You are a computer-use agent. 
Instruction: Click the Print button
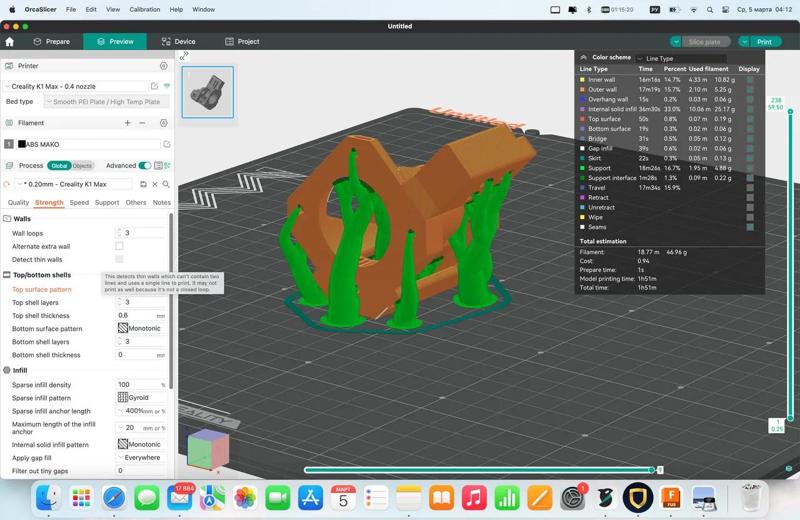[x=764, y=42]
